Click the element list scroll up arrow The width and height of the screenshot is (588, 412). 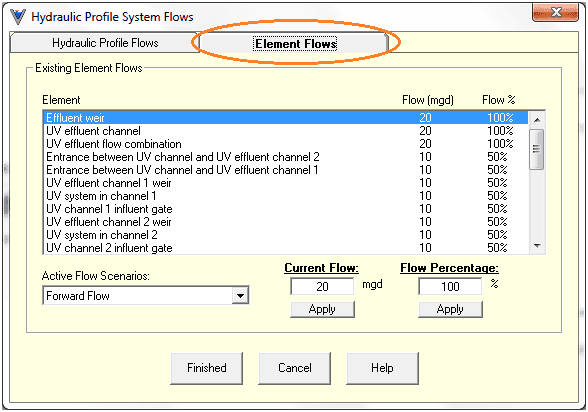pos(537,120)
